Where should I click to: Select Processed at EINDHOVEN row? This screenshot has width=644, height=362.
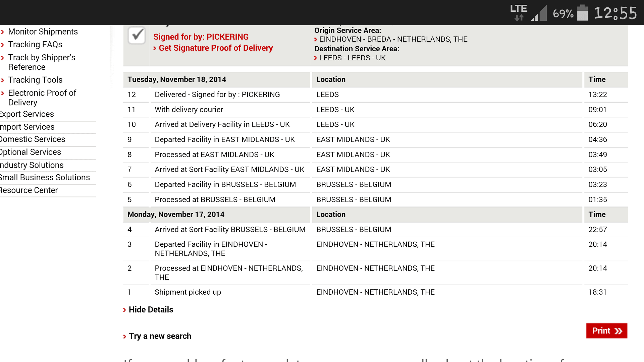pyautogui.click(x=376, y=273)
